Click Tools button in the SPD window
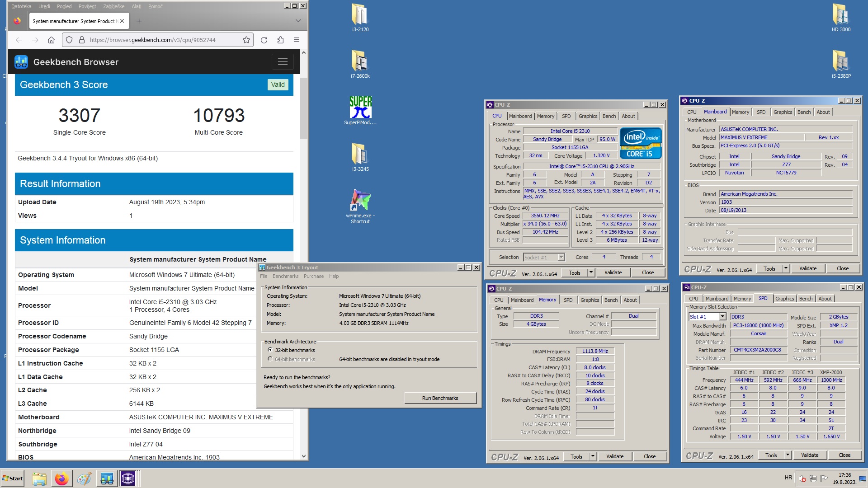The width and height of the screenshot is (868, 488). [771, 455]
